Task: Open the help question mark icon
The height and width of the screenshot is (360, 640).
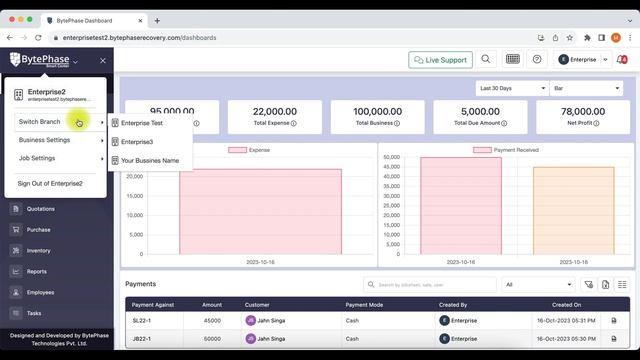Action: 537,60
